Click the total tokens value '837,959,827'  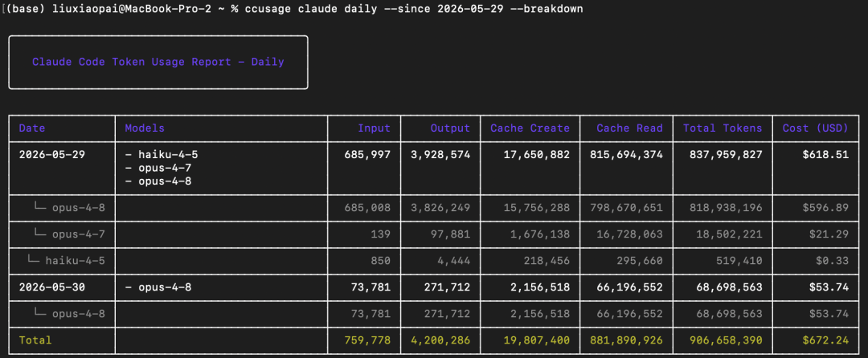click(x=726, y=155)
